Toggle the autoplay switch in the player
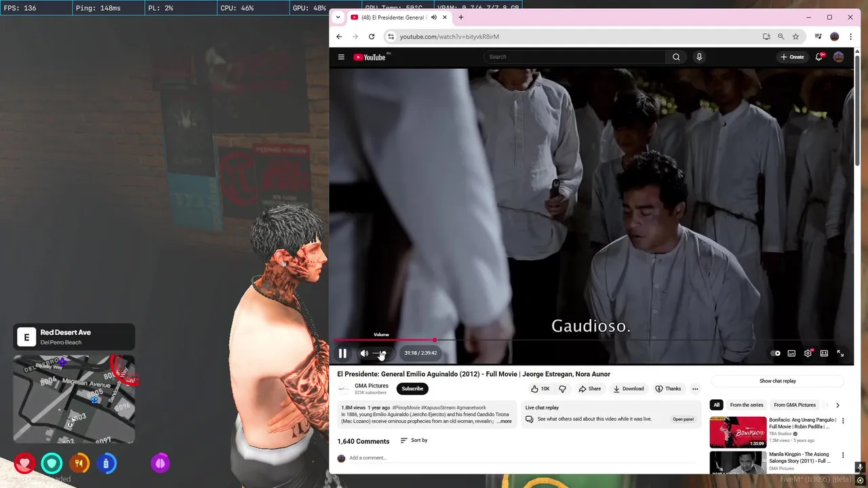Viewport: 868px width, 488px height. (775, 353)
